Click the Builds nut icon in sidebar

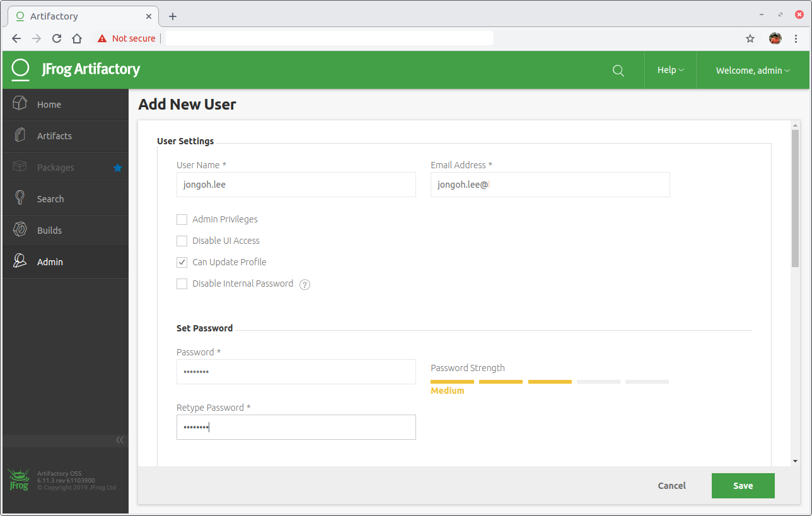pos(20,230)
